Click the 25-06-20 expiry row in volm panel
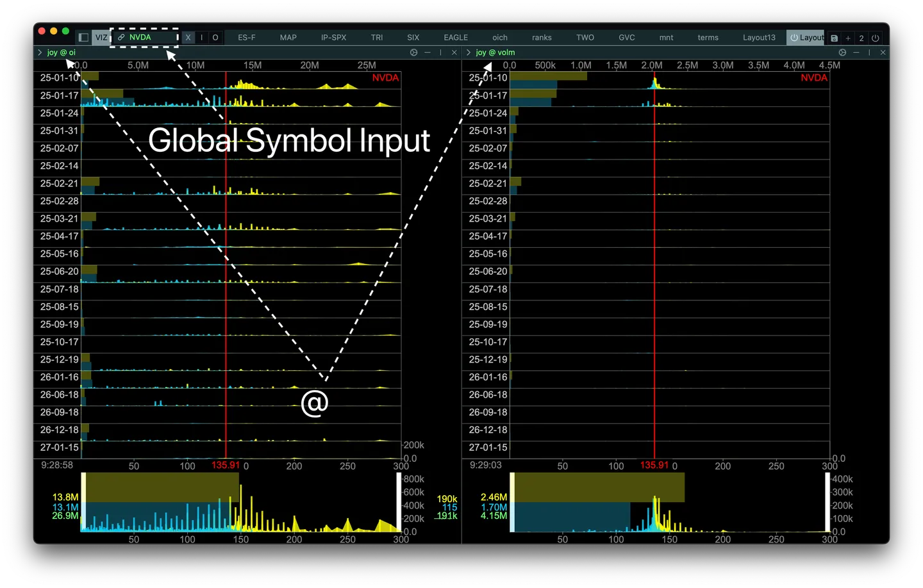 (646, 274)
